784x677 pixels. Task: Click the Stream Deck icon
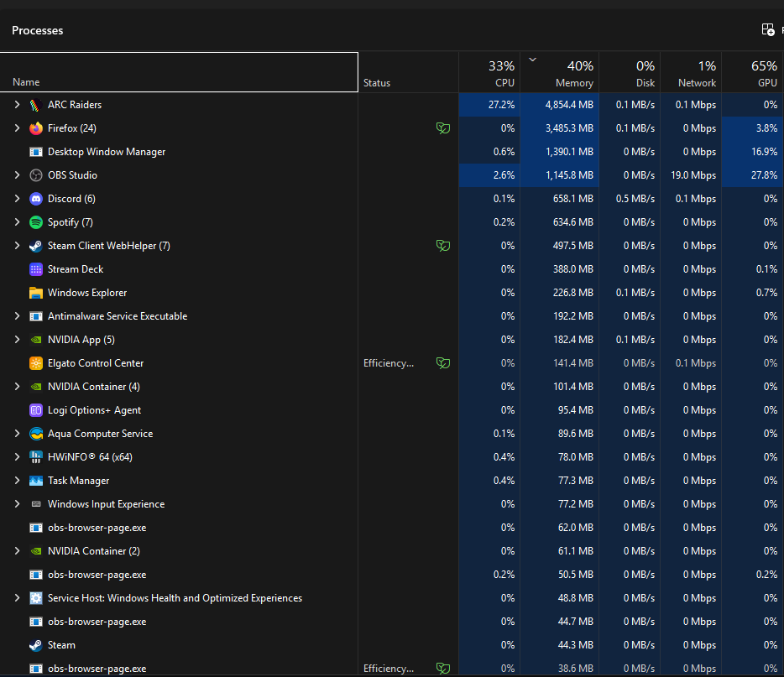click(x=35, y=269)
